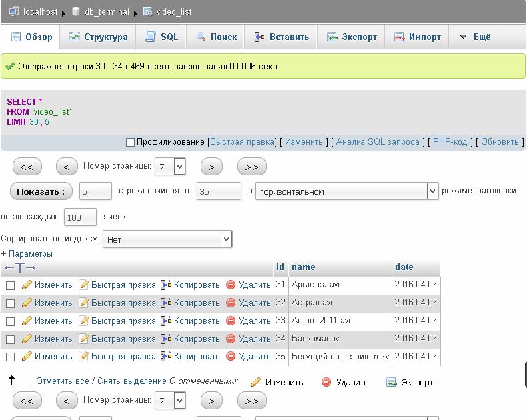Click pencil edit icon for Артистка.avi row
The width and height of the screenshot is (527, 420).
point(27,285)
